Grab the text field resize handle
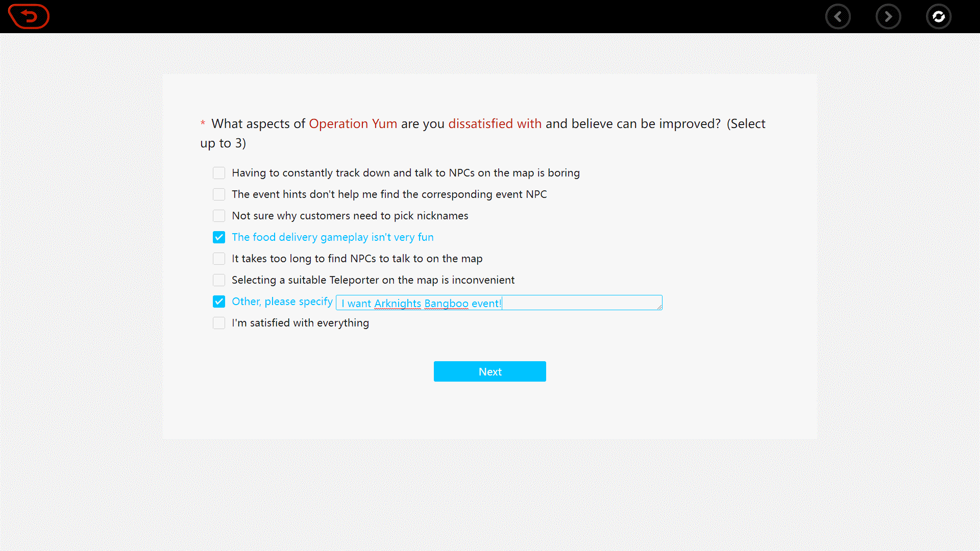980x551 pixels. (659, 307)
